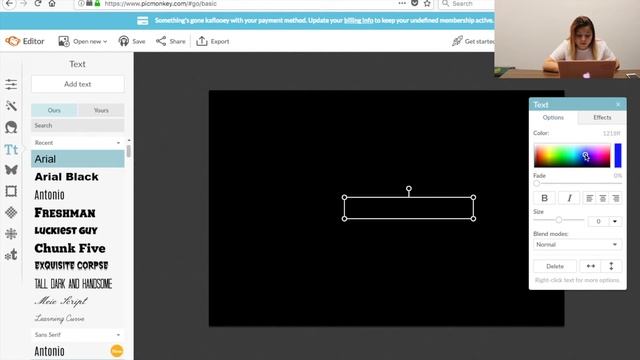This screenshot has width=640, height=360.
Task: Select the Meie Script font
Action: [78, 301]
